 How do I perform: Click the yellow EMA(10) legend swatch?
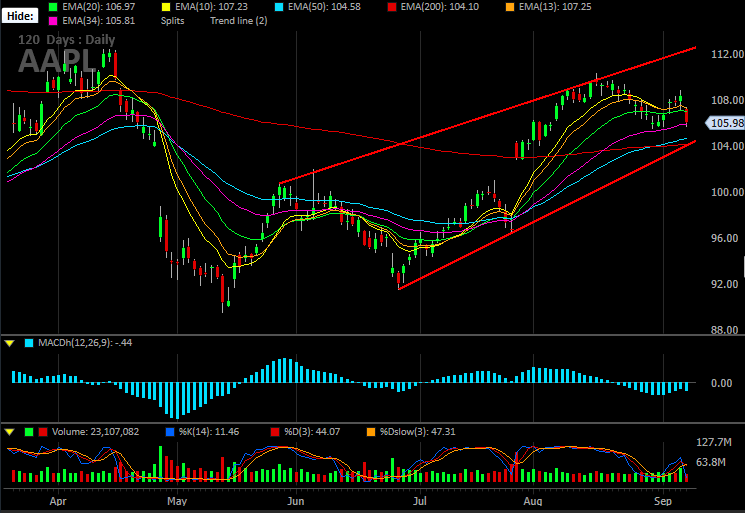coord(166,7)
